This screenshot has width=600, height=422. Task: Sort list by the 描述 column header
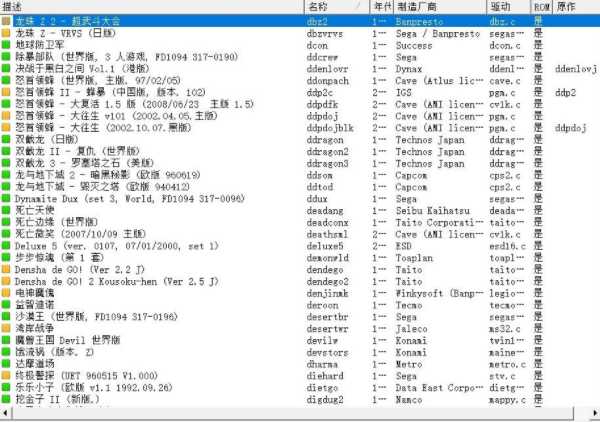[x=152, y=7]
